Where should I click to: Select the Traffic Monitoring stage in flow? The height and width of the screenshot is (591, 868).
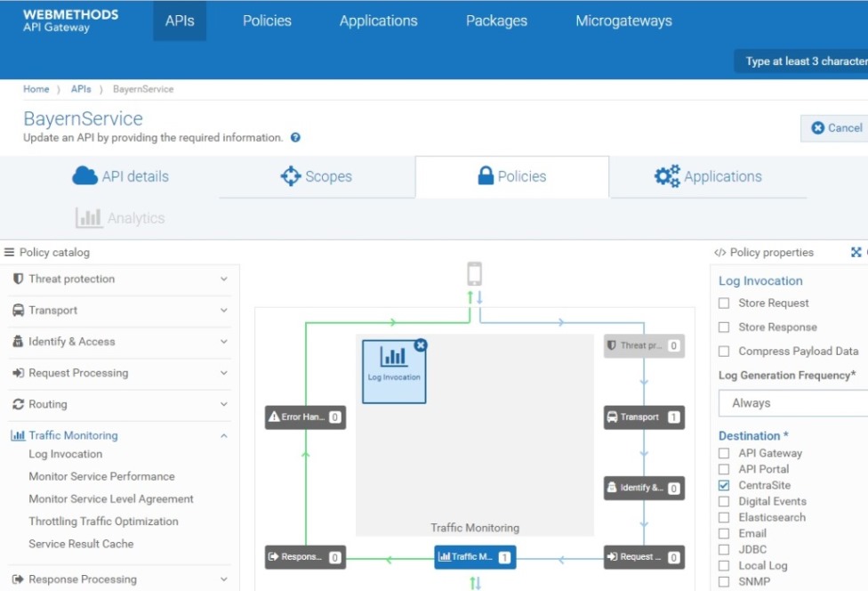[x=475, y=557]
